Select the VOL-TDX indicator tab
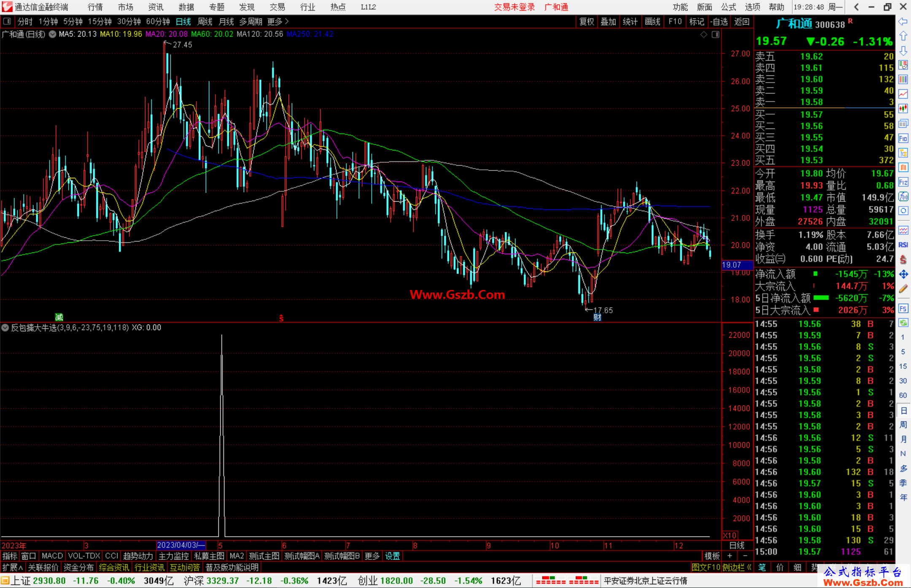This screenshot has height=588, width=911. click(x=84, y=556)
